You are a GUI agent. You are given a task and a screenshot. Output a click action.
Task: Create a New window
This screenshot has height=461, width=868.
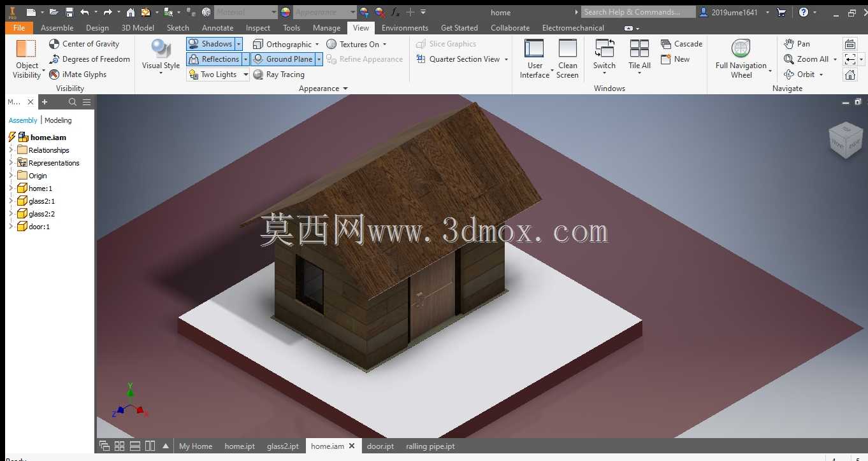coord(675,59)
